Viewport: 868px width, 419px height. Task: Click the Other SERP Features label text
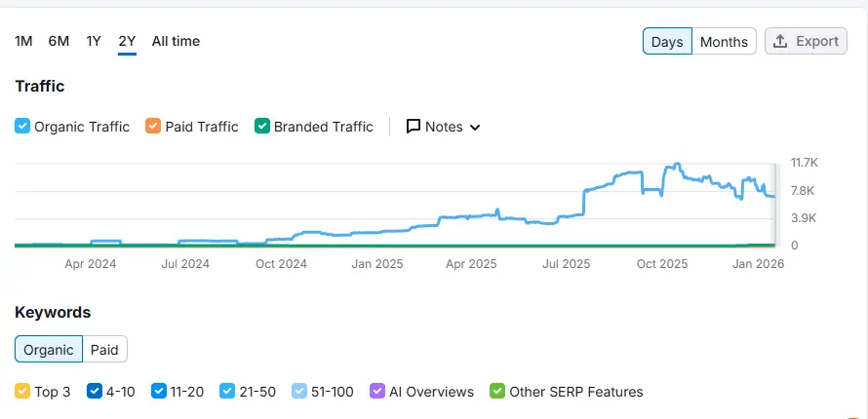coord(576,392)
